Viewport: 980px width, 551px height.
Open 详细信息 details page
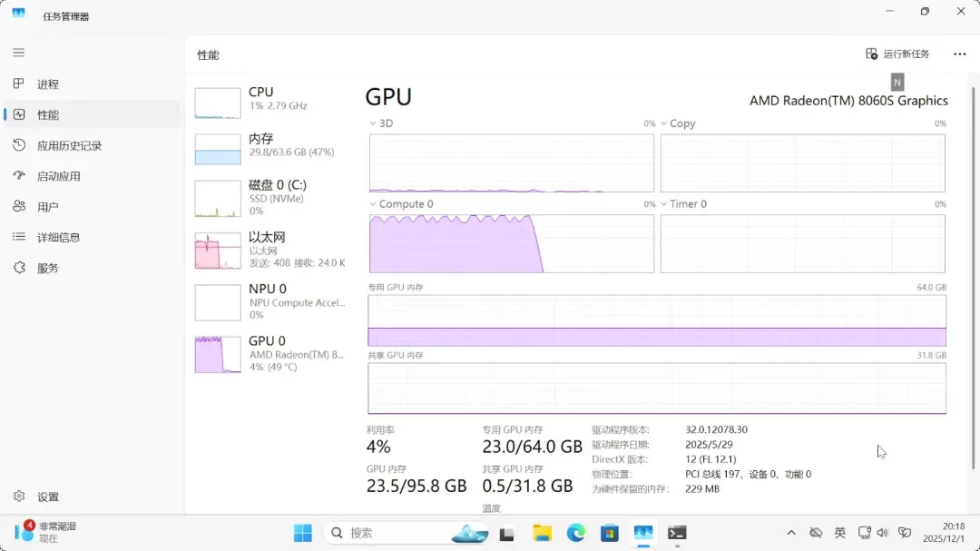(x=58, y=237)
